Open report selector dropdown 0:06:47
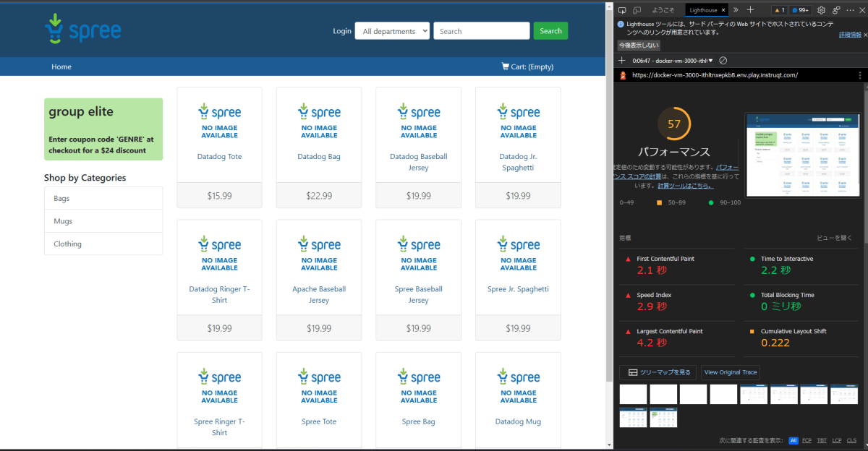 coord(673,61)
